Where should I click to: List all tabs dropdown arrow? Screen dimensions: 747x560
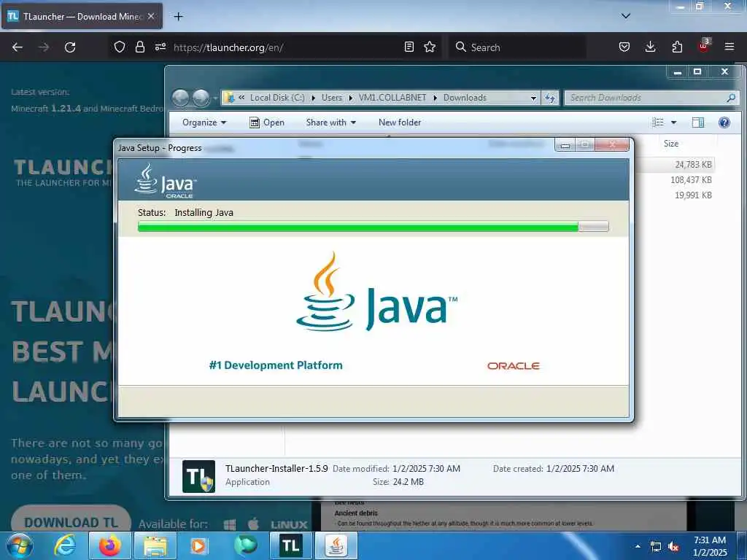click(x=626, y=16)
